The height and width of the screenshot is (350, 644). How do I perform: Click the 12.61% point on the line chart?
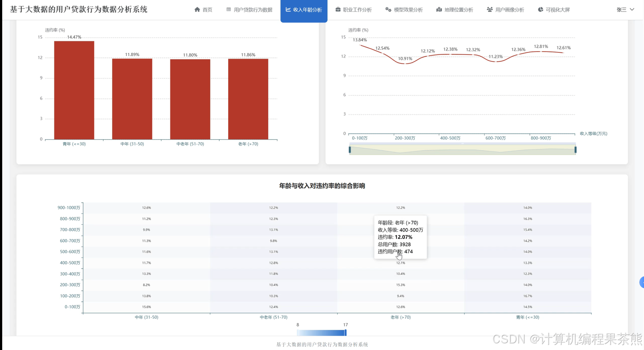click(x=563, y=53)
